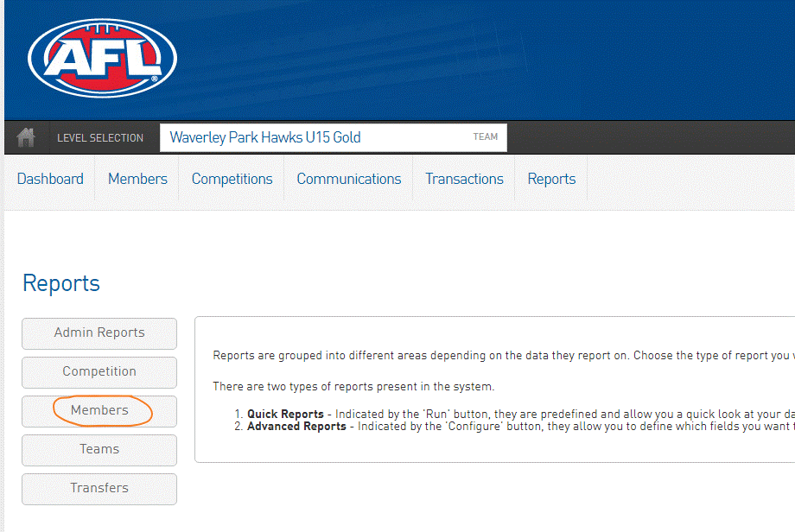Click the AFL logo in the header
This screenshot has width=795, height=532.
(102, 58)
